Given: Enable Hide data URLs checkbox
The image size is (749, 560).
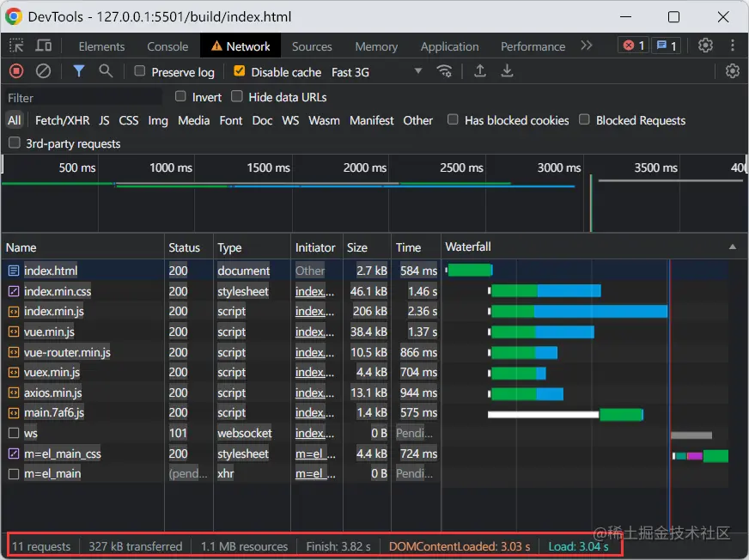Looking at the screenshot, I should (236, 96).
